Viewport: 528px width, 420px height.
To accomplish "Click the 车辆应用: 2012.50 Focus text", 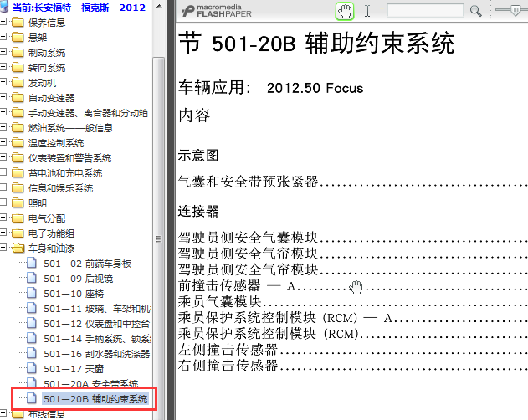I will 271,88.
